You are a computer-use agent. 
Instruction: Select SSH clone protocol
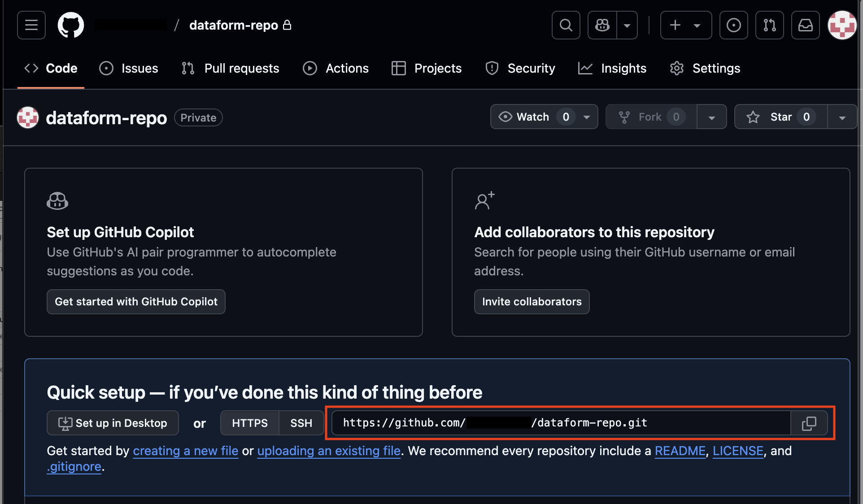tap(301, 423)
